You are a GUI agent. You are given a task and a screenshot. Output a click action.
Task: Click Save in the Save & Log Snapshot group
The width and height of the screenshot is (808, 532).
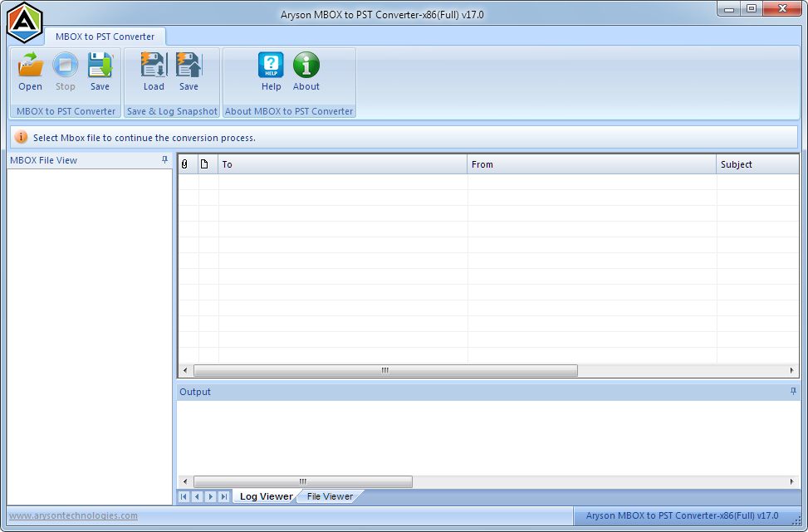click(x=189, y=71)
